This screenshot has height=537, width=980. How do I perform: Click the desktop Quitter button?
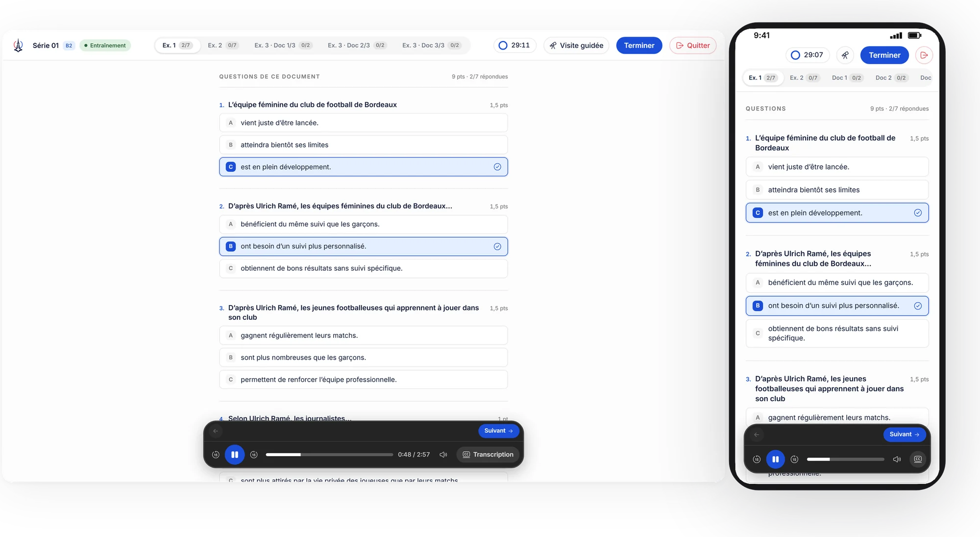coord(693,45)
